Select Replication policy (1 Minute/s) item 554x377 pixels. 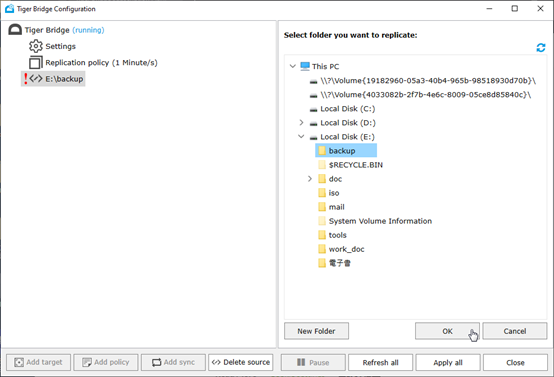pos(101,63)
